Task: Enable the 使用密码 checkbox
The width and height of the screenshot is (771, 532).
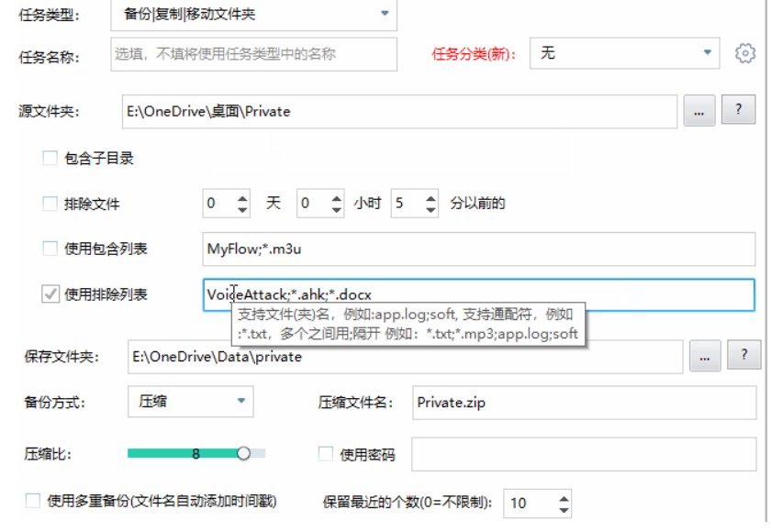Action: (x=326, y=452)
